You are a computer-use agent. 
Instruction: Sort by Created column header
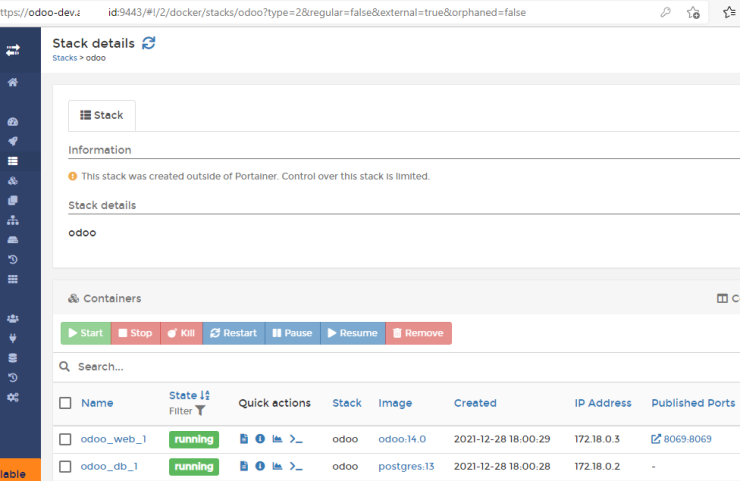[x=475, y=403]
